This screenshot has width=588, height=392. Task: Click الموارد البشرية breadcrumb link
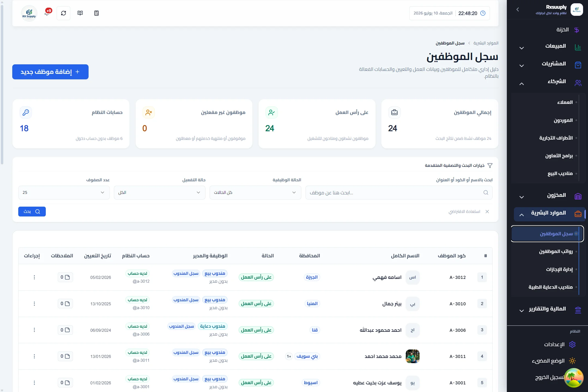486,43
